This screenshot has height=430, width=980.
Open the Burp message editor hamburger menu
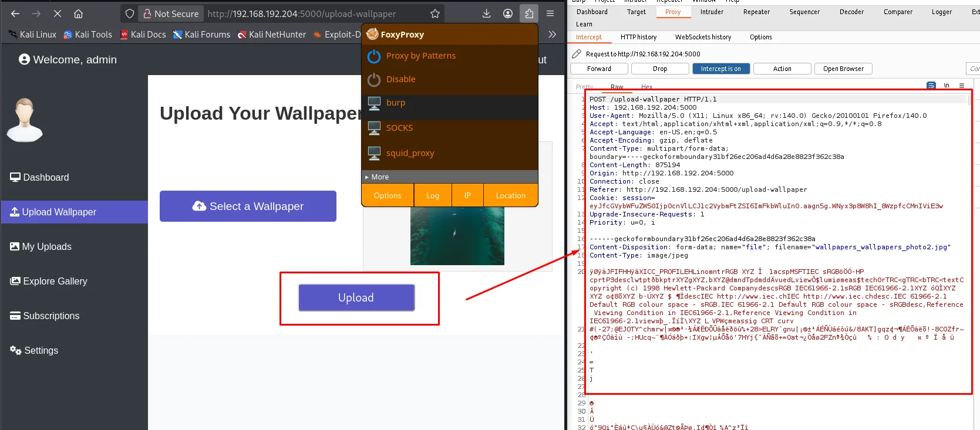point(962,86)
